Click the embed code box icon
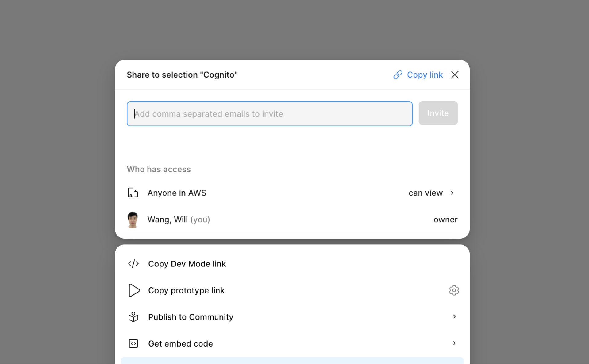 tap(133, 343)
